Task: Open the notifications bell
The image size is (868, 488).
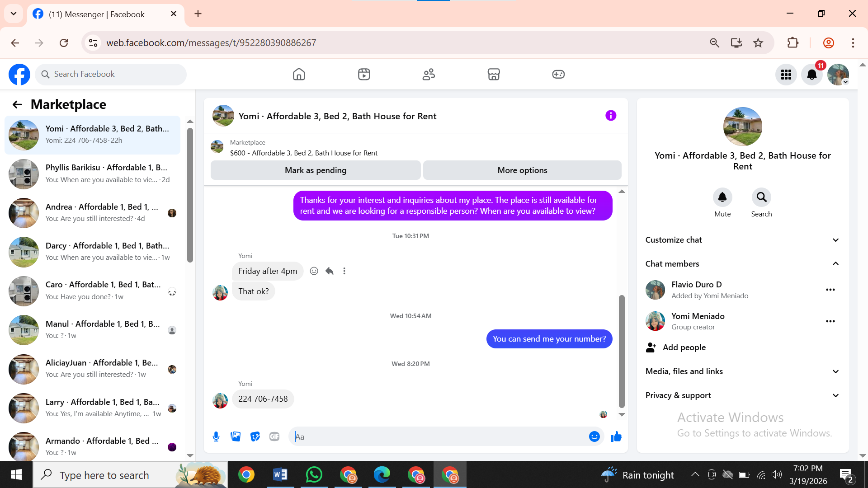Action: coord(811,75)
